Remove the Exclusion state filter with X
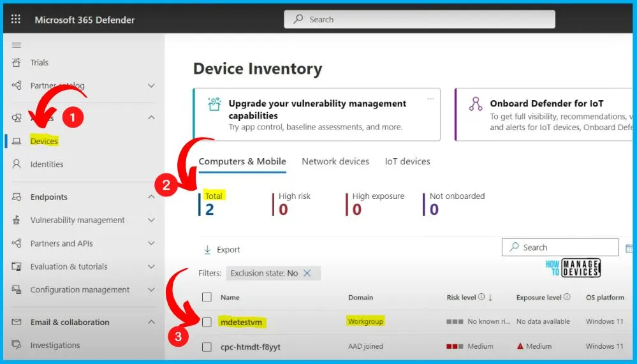 (307, 273)
